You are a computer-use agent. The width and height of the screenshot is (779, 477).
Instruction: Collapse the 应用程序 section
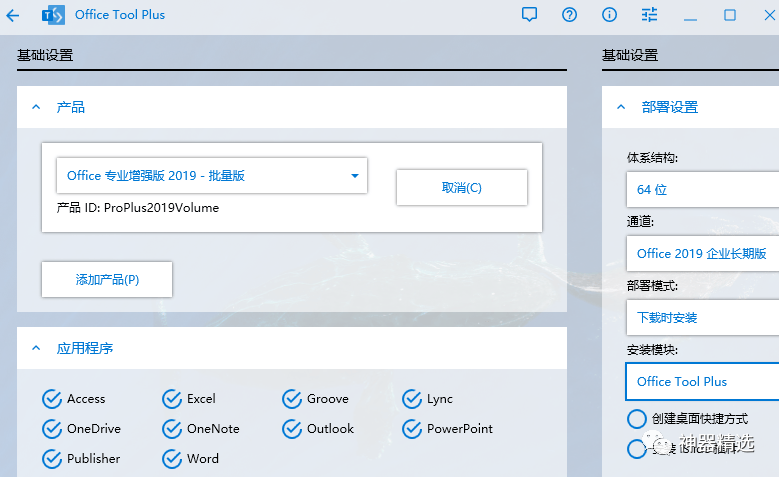[36, 348]
